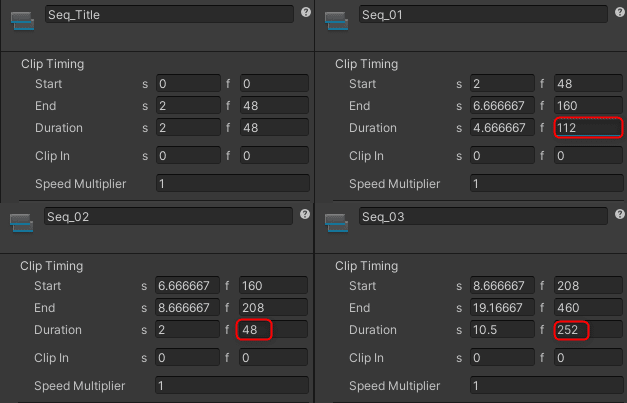
Task: Open help for the Seq_Title panel
Action: [x=306, y=12]
